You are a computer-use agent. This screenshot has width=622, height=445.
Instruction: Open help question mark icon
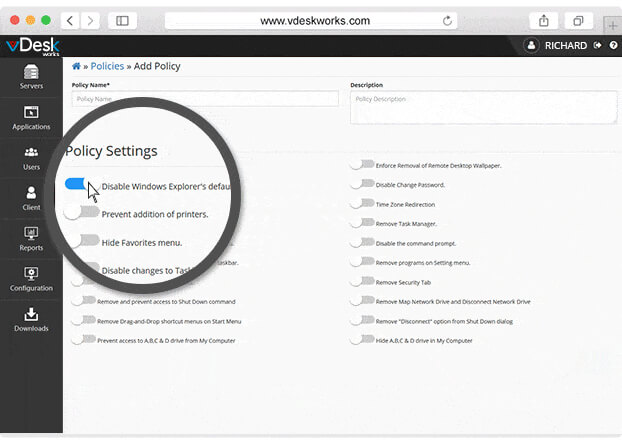click(612, 45)
